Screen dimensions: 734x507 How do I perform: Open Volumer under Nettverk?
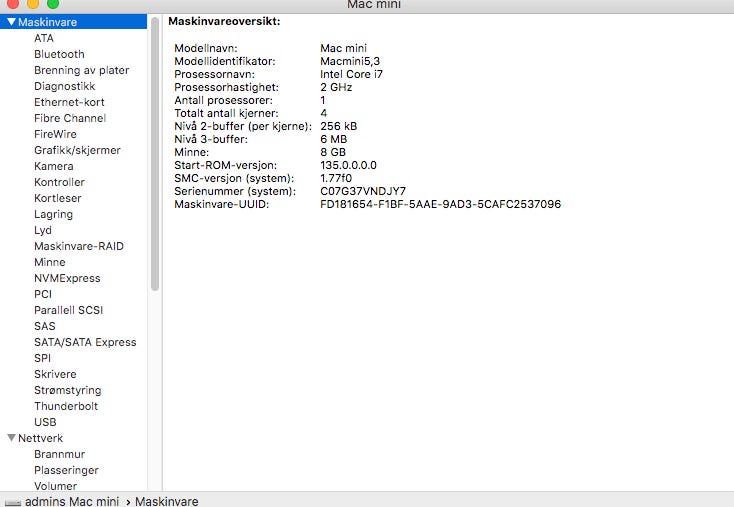55,486
